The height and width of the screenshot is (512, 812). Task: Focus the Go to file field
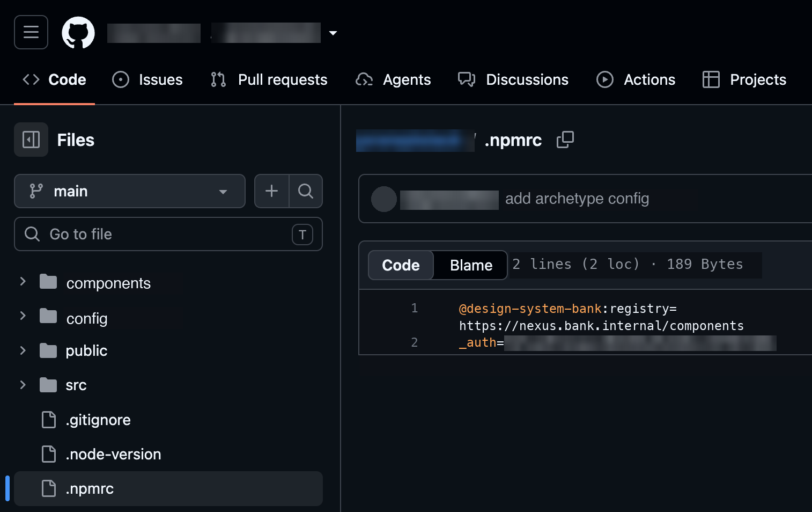click(x=168, y=234)
